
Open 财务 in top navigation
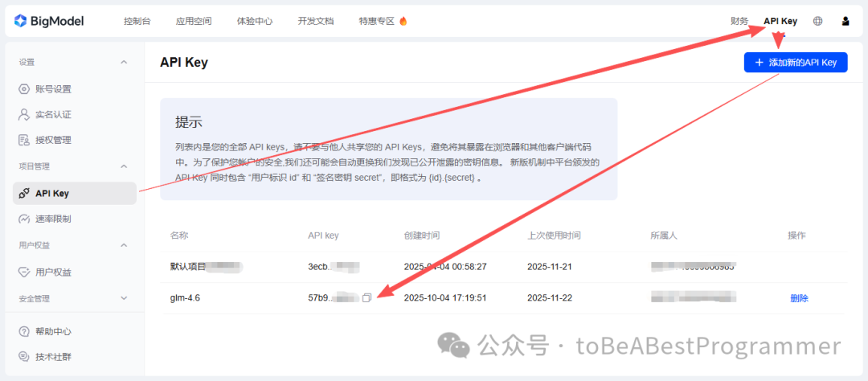(x=739, y=21)
